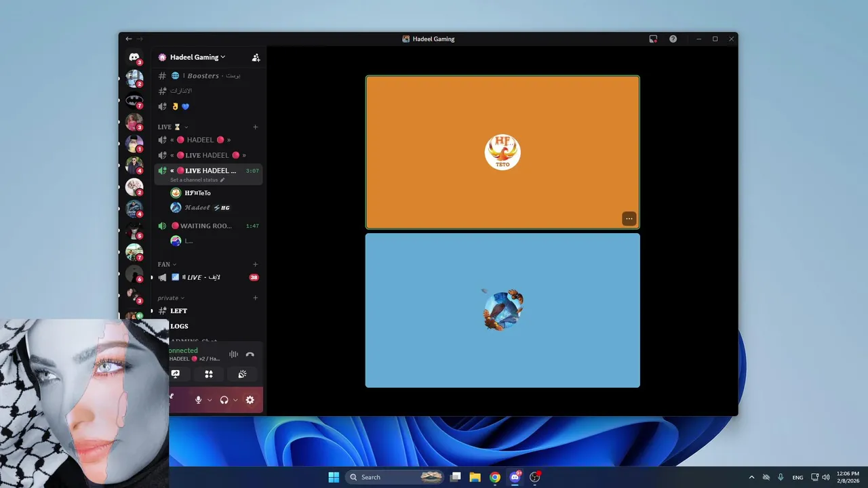Click taskbar microphone tray icon
868x488 pixels.
pyautogui.click(x=781, y=477)
